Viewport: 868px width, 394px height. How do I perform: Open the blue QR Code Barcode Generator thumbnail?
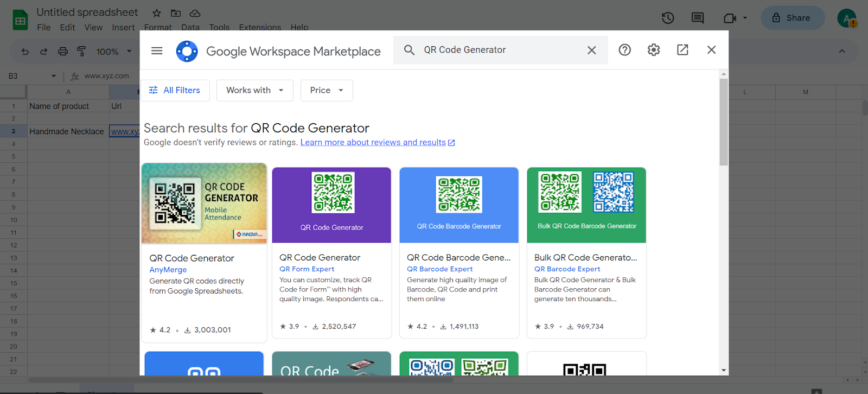[x=459, y=205]
